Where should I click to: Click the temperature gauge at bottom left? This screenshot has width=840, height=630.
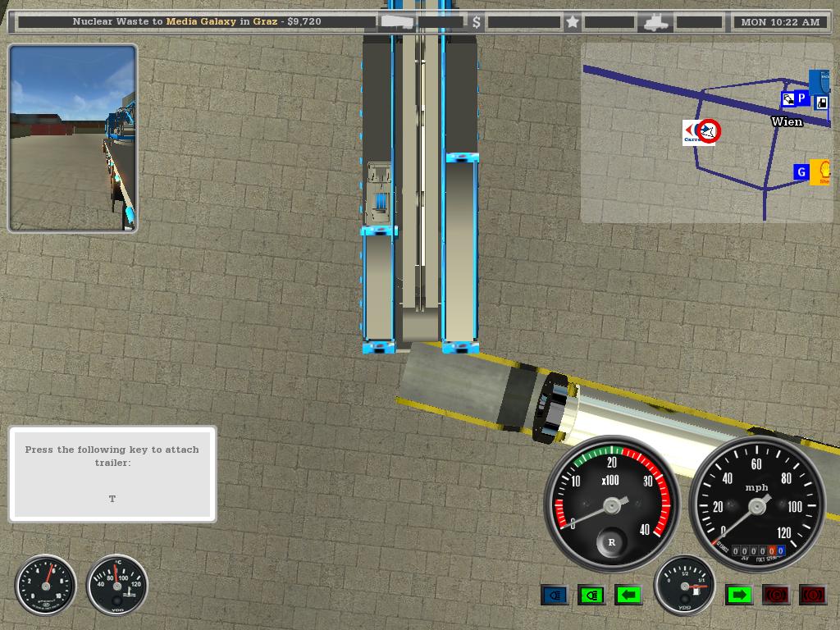[116, 585]
